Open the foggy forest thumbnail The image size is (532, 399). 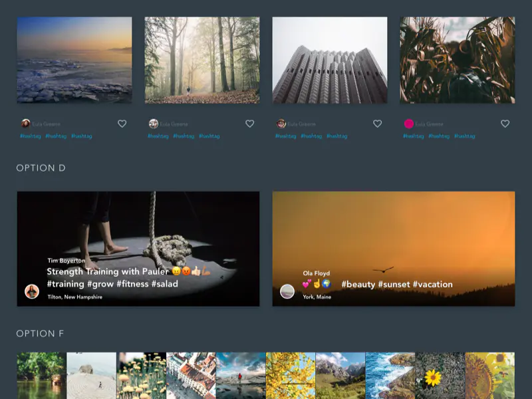[202, 60]
